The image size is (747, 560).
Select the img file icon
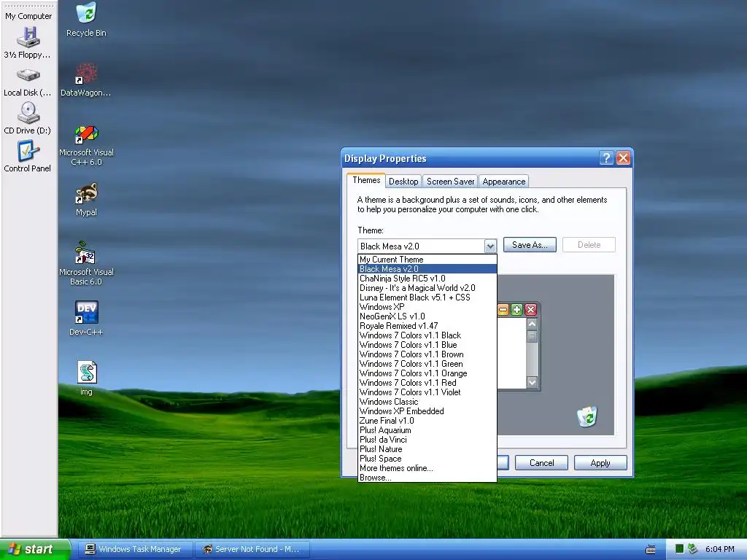click(86, 378)
